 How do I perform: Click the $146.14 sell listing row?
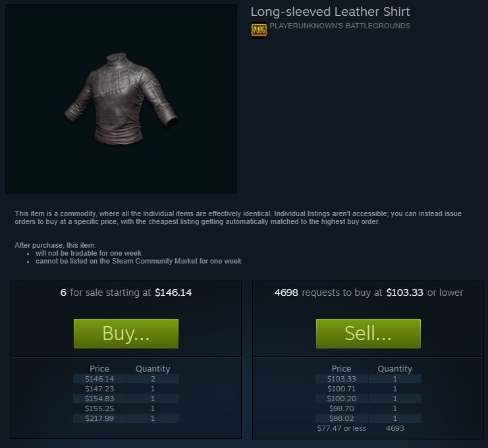(x=126, y=379)
